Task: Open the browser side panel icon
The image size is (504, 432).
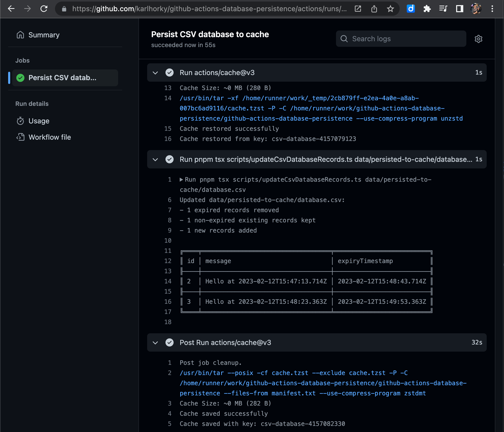Action: pyautogui.click(x=459, y=9)
